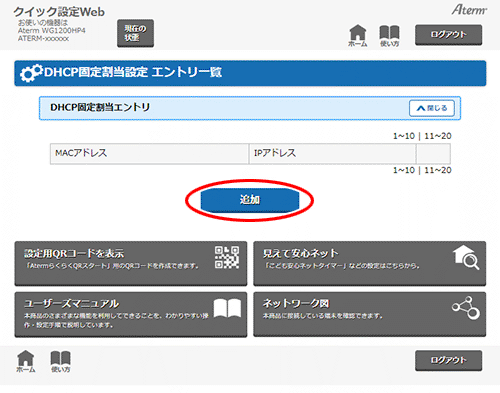Select lower 11~20 page link
This screenshot has width=500, height=393.
[x=438, y=170]
